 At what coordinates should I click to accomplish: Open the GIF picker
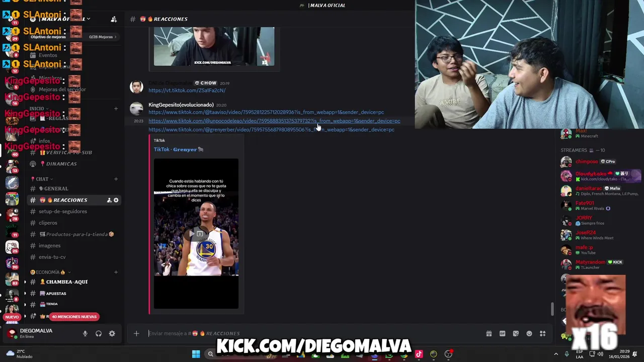[x=502, y=333]
